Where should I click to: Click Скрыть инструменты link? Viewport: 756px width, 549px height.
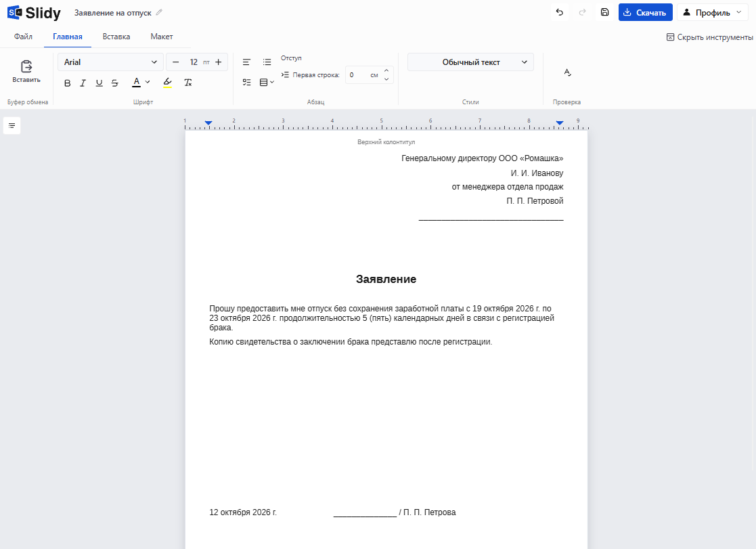pyautogui.click(x=709, y=37)
